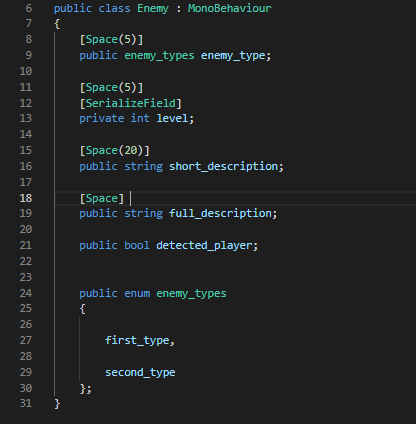Click the class name Enemy
The image size is (416, 424).
click(153, 8)
